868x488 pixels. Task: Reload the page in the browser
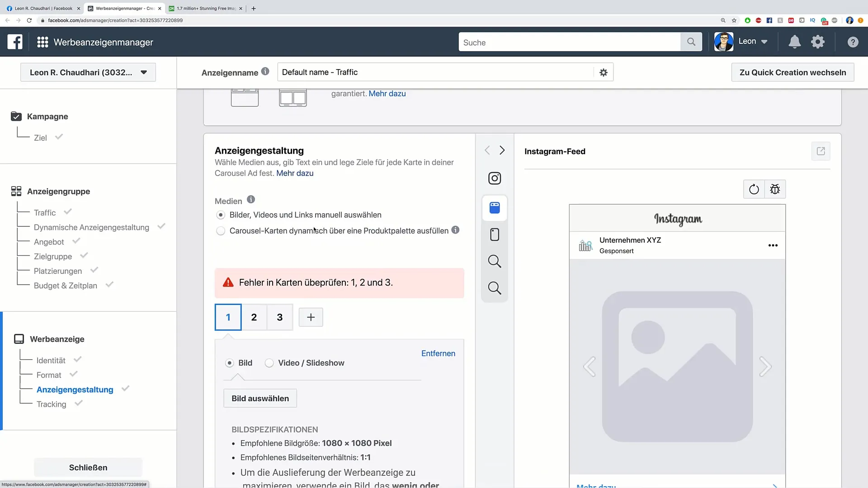[29, 20]
